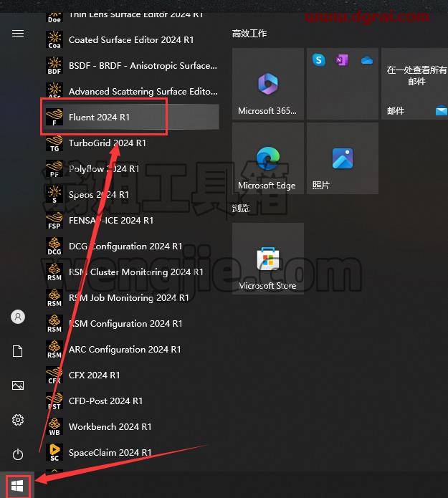
Task: Open the Power options menu
Action: 18,454
